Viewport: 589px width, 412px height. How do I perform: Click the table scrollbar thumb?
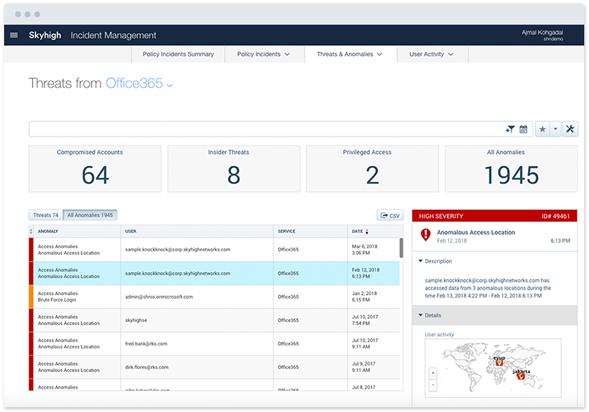click(401, 248)
